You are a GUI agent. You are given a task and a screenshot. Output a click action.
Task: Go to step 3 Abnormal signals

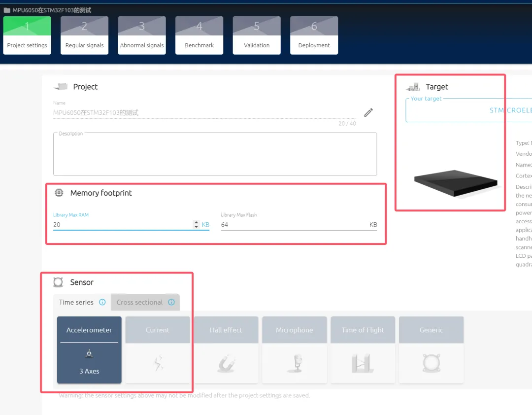point(142,35)
